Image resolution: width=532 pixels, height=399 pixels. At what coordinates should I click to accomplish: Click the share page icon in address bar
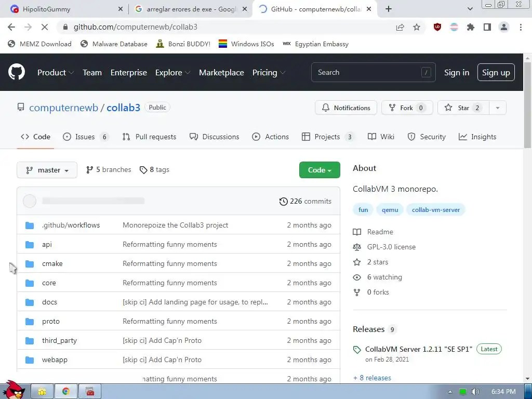pos(400,27)
